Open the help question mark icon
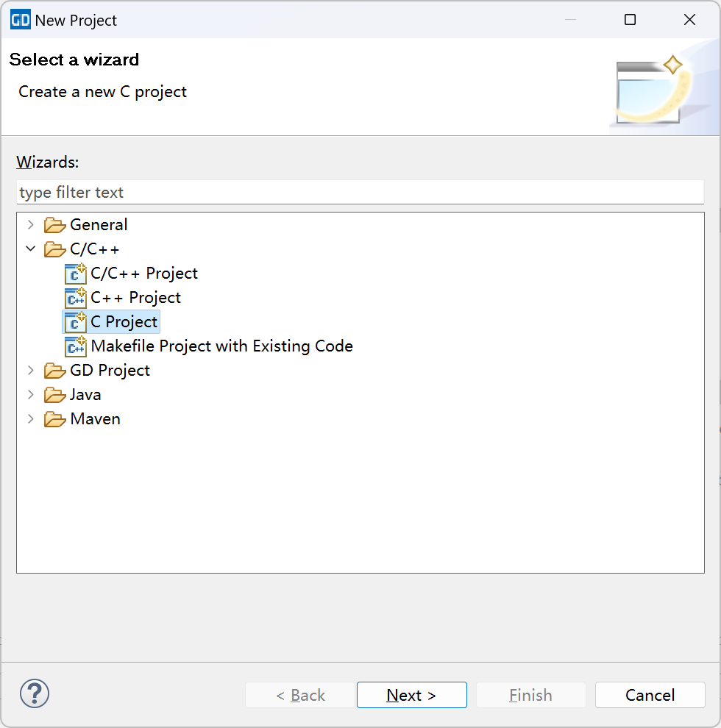 click(35, 693)
